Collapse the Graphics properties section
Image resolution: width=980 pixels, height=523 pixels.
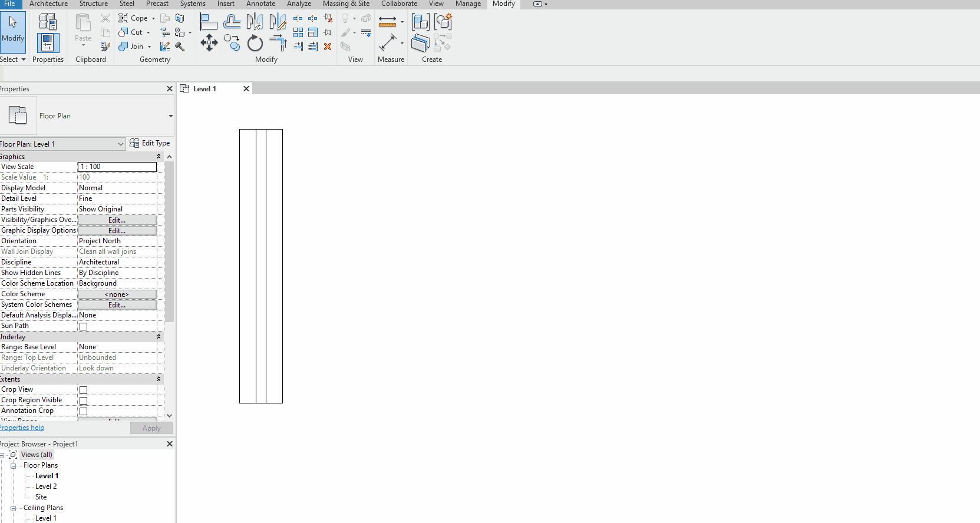click(x=159, y=157)
